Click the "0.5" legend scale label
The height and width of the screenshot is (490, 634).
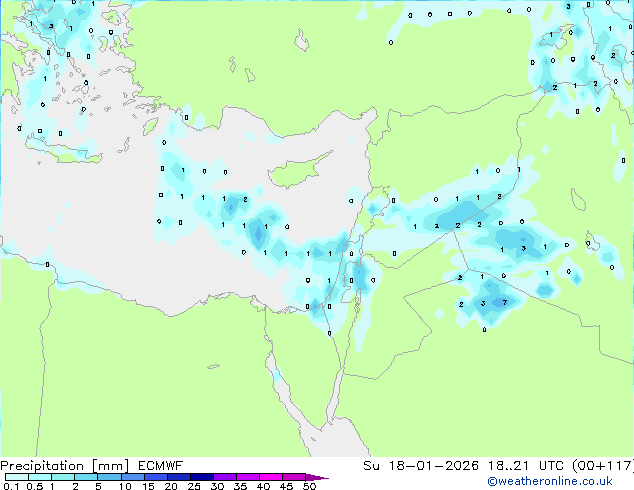pyautogui.click(x=35, y=486)
